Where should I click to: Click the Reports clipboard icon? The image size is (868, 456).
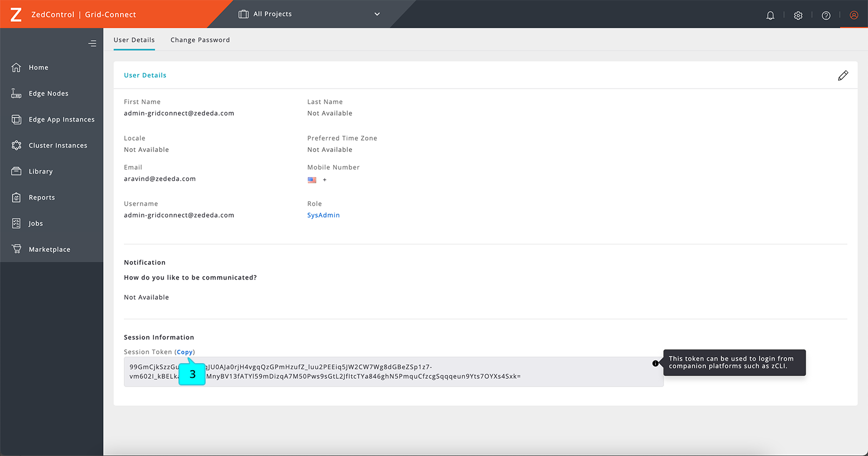click(x=16, y=197)
